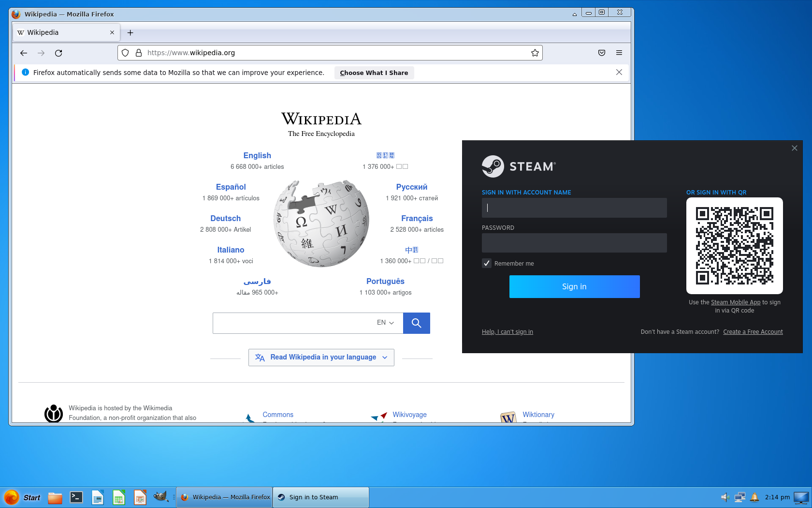Open the Deutsch Wikipedia link
The width and height of the screenshot is (812, 508).
pyautogui.click(x=226, y=219)
